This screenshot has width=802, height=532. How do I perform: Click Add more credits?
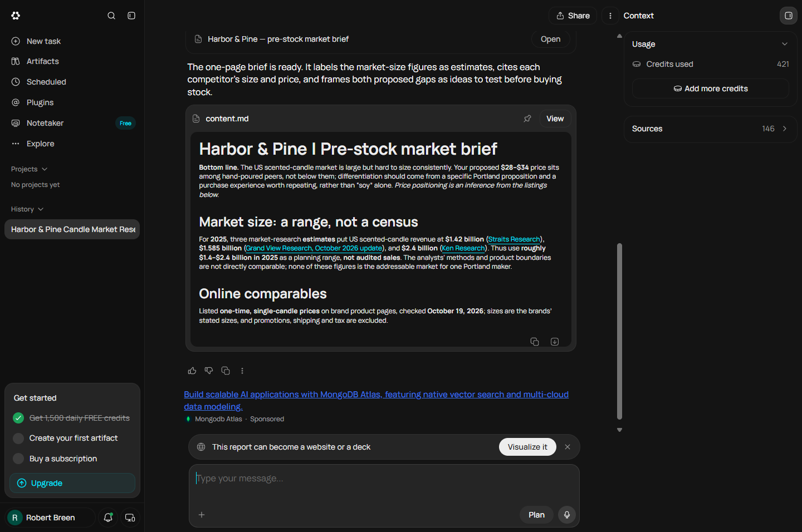pos(711,88)
